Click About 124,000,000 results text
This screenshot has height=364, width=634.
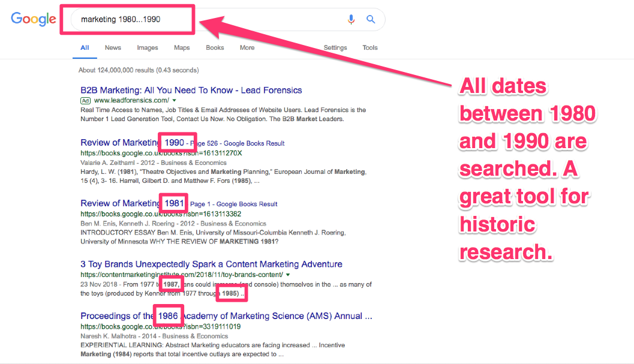click(x=139, y=70)
